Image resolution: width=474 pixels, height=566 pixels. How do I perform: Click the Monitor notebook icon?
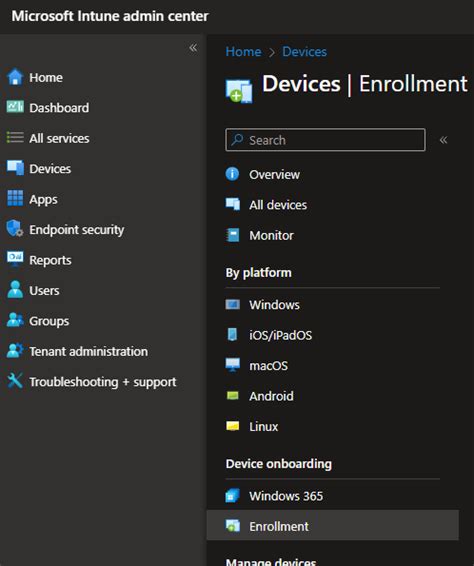tap(232, 235)
